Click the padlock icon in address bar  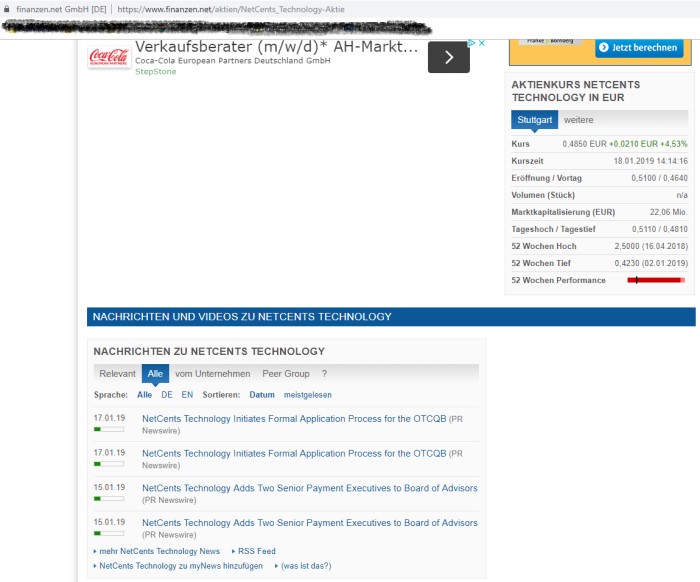6,9
